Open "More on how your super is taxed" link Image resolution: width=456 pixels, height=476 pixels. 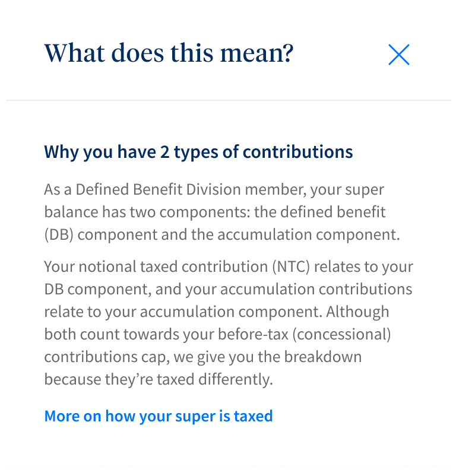click(x=159, y=416)
